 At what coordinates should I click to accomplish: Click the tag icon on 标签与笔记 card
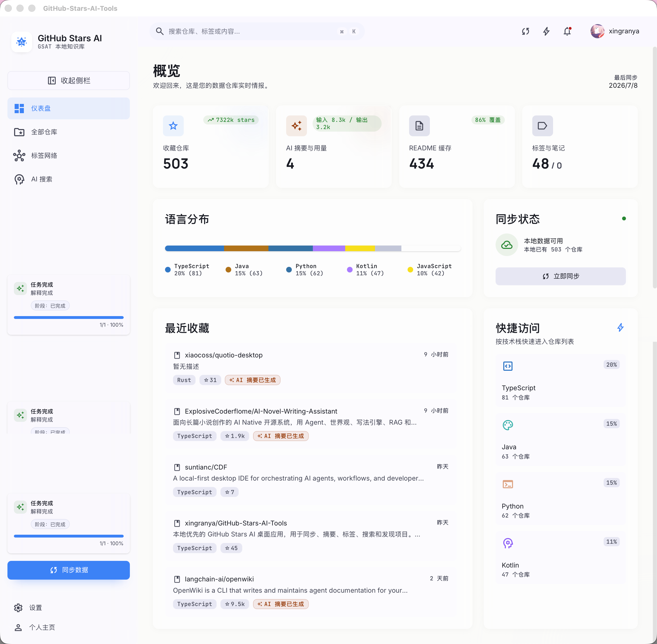(x=542, y=126)
